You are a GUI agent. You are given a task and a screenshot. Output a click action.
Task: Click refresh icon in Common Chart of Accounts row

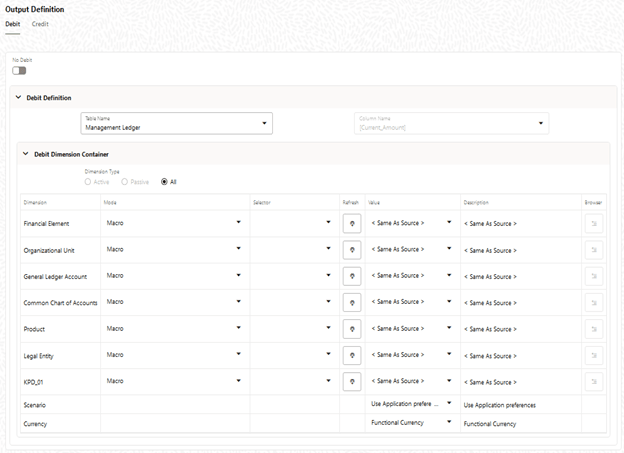coord(352,303)
